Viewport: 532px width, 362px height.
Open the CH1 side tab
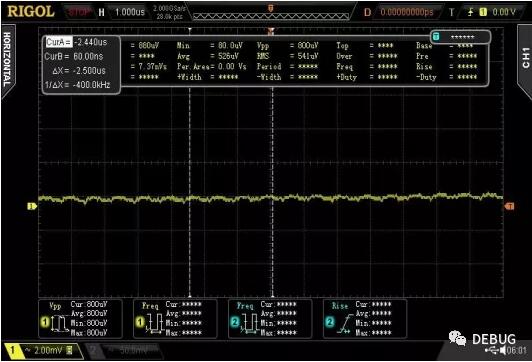point(525,58)
